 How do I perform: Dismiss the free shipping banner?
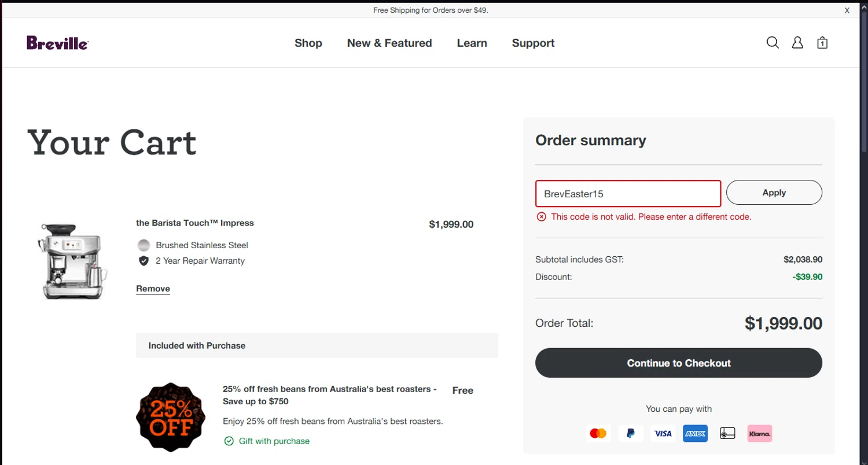[x=847, y=10]
